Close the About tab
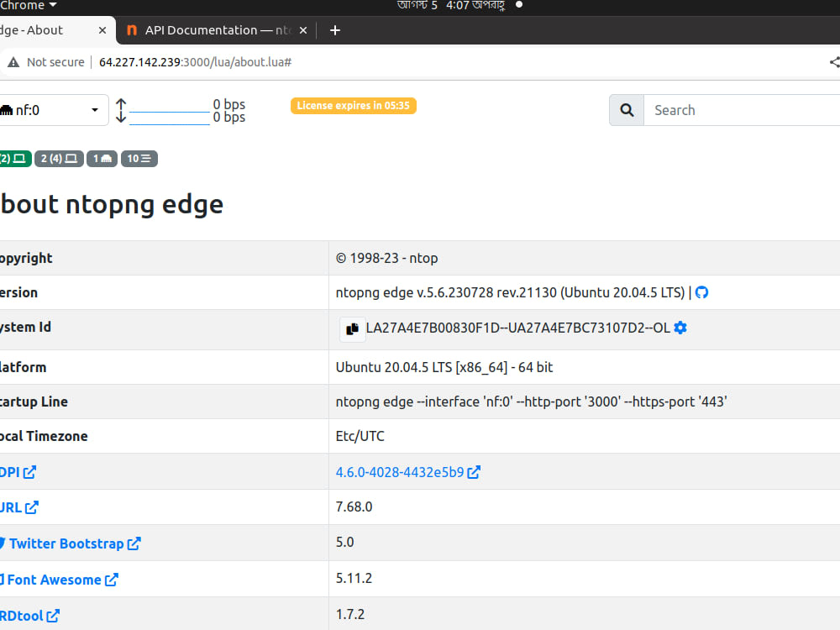Viewport: 840px width, 630px height. 102,30
